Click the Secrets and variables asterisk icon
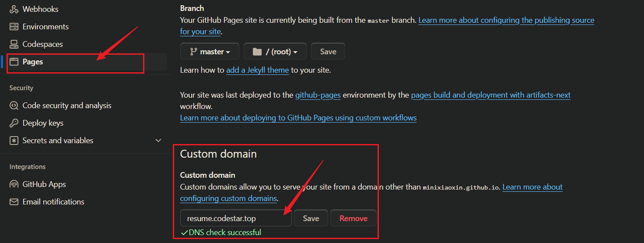The height and width of the screenshot is (243, 644). click(x=14, y=141)
